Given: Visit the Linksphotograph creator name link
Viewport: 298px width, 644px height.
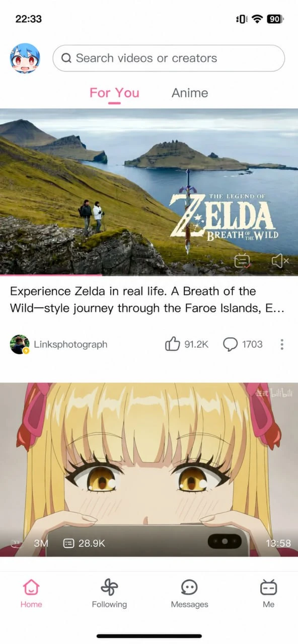Looking at the screenshot, I should coord(70,345).
